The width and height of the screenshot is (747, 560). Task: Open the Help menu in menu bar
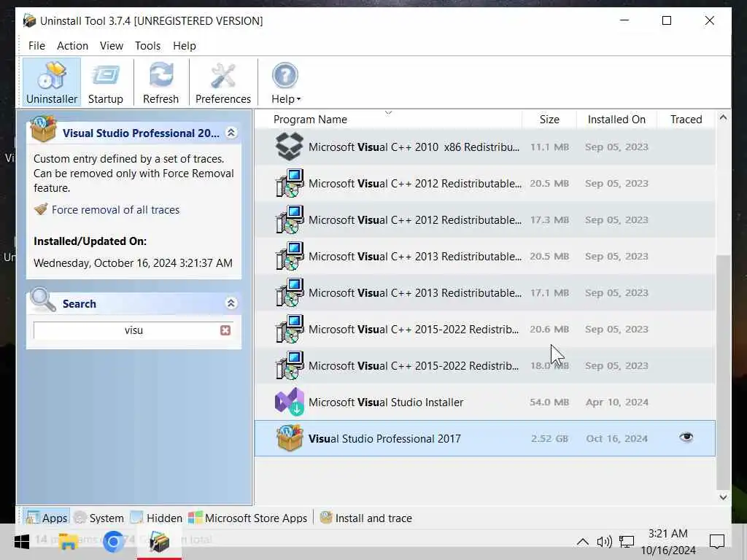[x=185, y=46]
